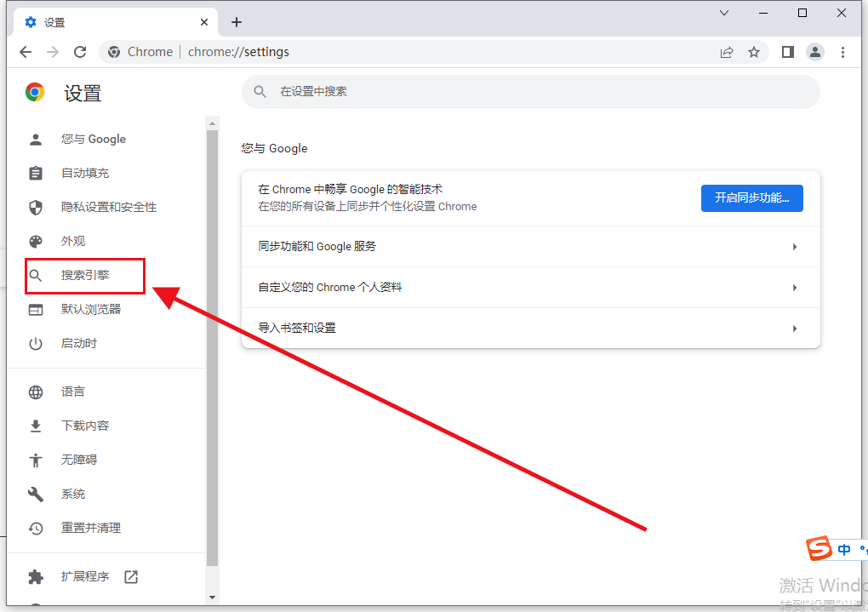Screen dimensions: 868x612
Task: Expand arrow on 自定义您的 Chrome 个人资料 row
Action: click(x=794, y=288)
